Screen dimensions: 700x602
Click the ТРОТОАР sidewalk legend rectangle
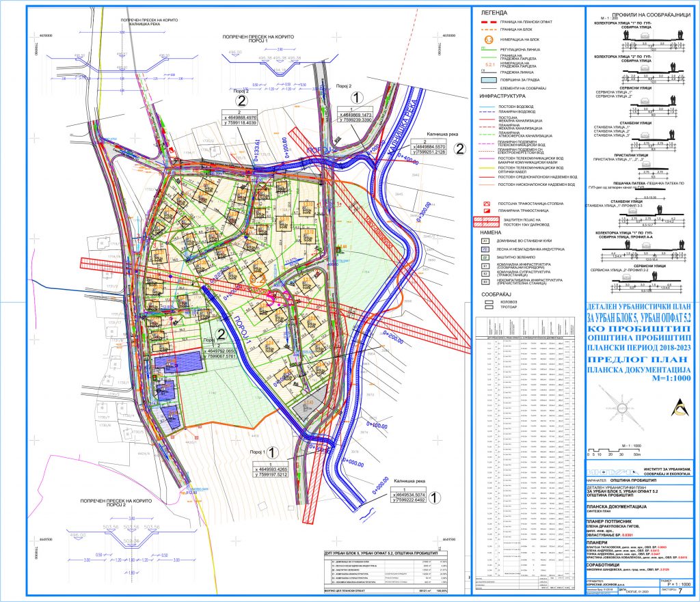click(x=489, y=307)
